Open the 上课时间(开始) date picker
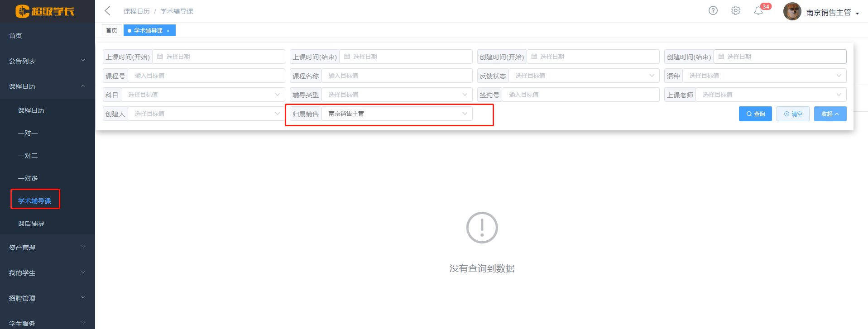 point(219,57)
